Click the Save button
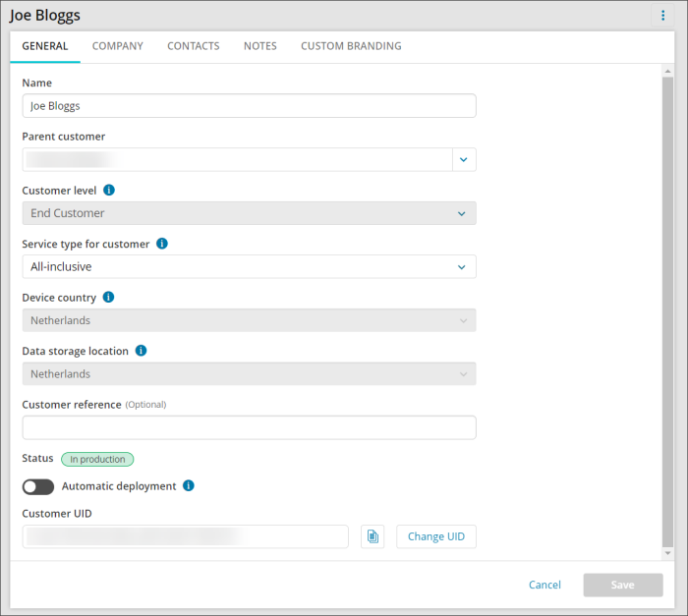The image size is (688, 616). [622, 585]
